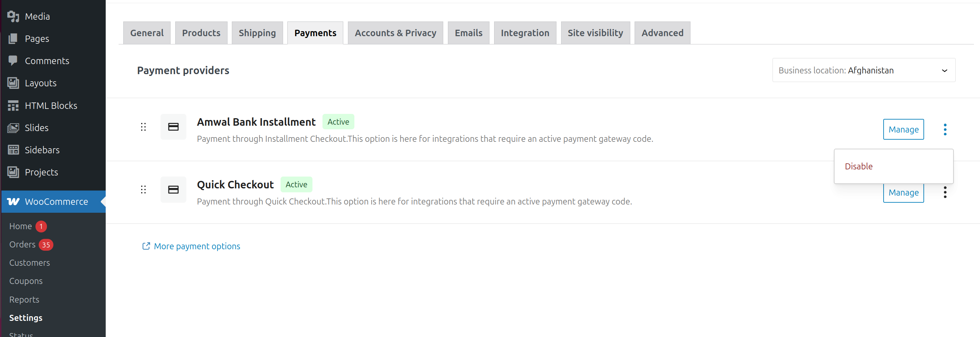Screen dimensions: 980x337
Task: Open Layouts in the admin menu
Action: click(x=41, y=83)
